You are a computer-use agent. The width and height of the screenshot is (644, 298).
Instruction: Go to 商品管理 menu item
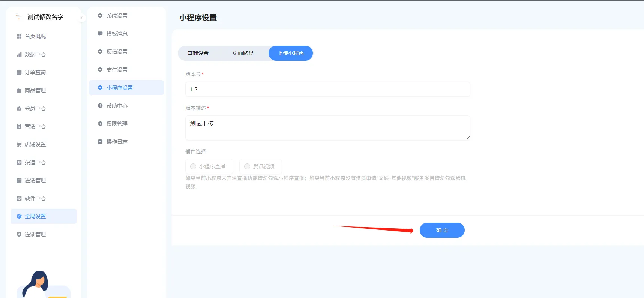44,90
